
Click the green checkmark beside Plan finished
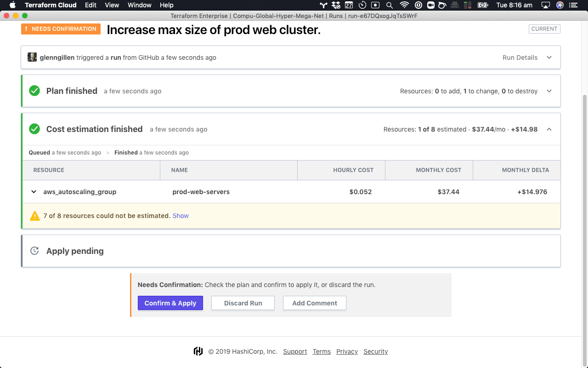click(34, 91)
